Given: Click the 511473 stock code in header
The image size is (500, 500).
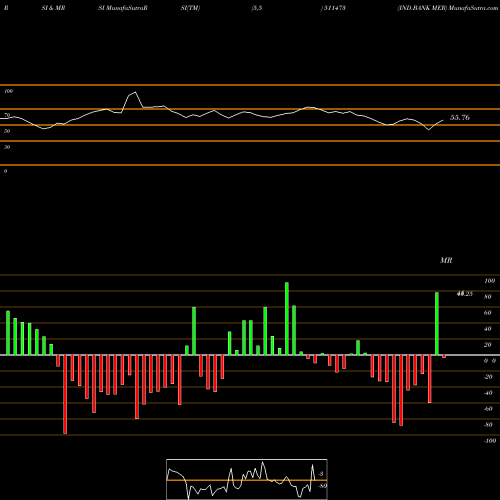Looking at the screenshot, I should [334, 8].
